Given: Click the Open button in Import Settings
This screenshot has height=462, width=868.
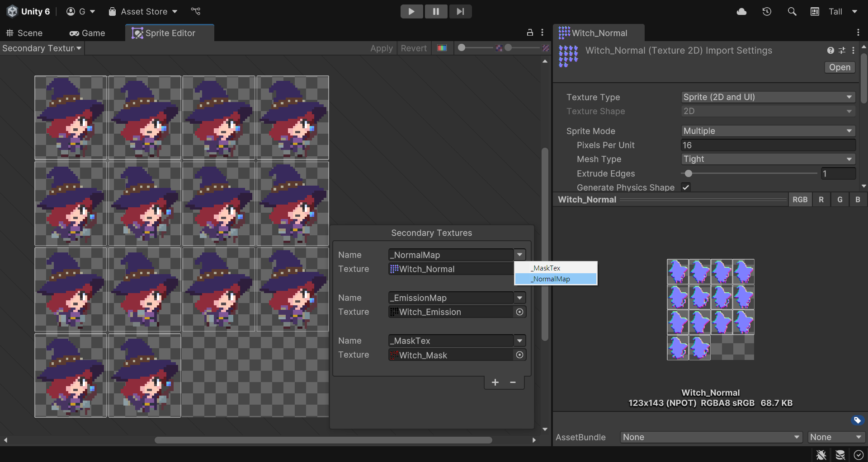Looking at the screenshot, I should click(x=840, y=67).
